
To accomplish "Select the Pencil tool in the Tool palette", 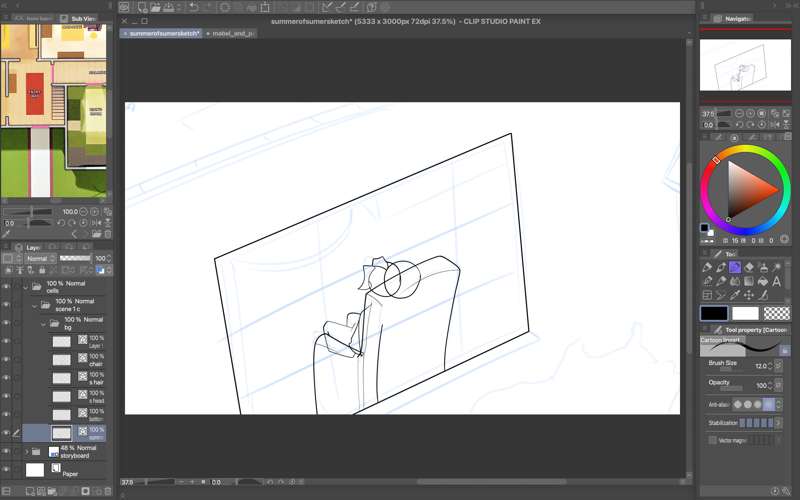I will (721, 267).
